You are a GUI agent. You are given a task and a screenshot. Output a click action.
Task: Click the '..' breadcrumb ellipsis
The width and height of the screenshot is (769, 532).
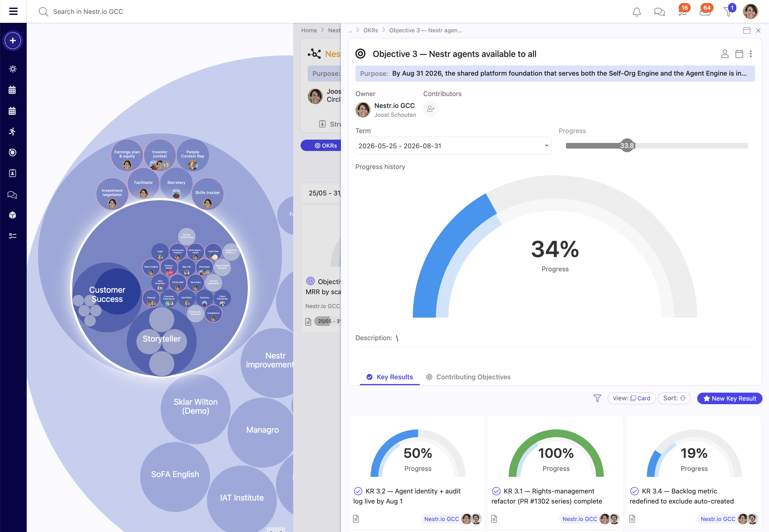[350, 30]
